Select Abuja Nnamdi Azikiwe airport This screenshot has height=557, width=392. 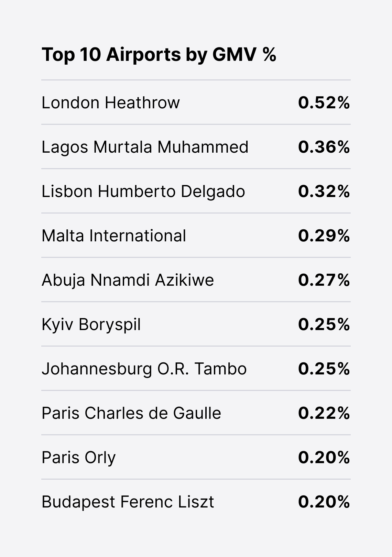tap(128, 280)
